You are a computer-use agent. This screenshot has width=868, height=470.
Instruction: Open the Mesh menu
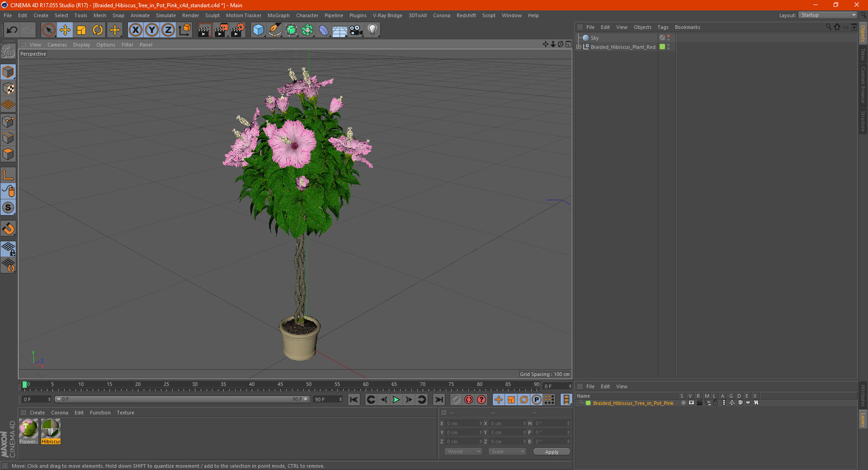coord(100,15)
